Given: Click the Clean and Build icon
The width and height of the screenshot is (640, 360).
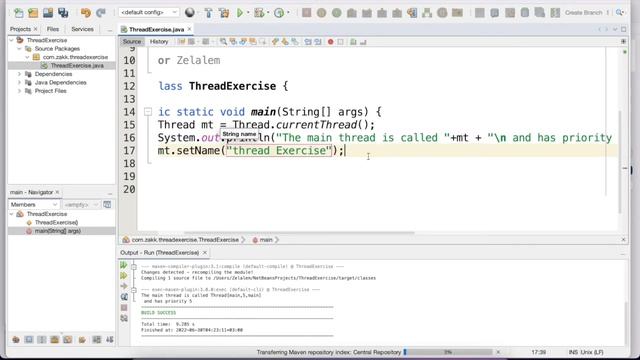Looking at the screenshot, I should pos(224,13).
